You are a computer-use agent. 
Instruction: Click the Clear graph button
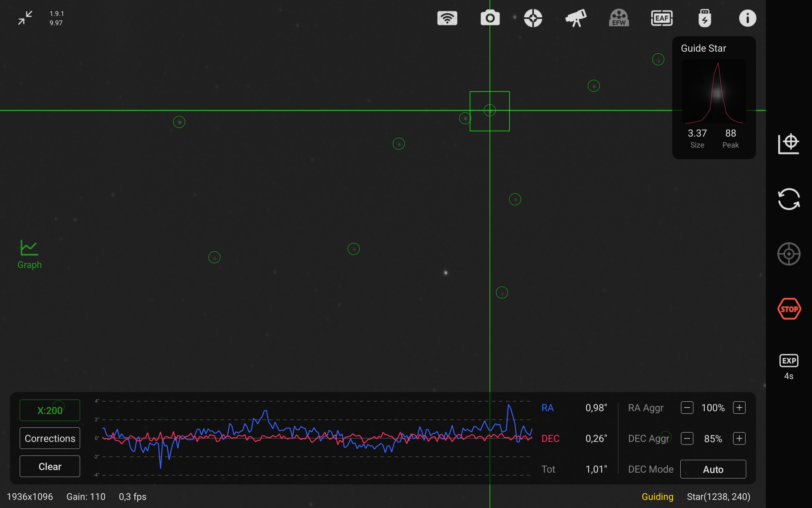coord(50,466)
